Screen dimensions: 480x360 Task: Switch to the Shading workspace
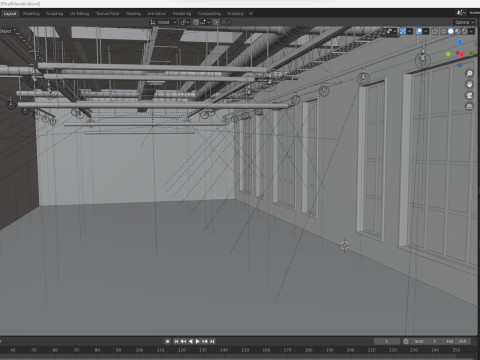[x=134, y=14]
